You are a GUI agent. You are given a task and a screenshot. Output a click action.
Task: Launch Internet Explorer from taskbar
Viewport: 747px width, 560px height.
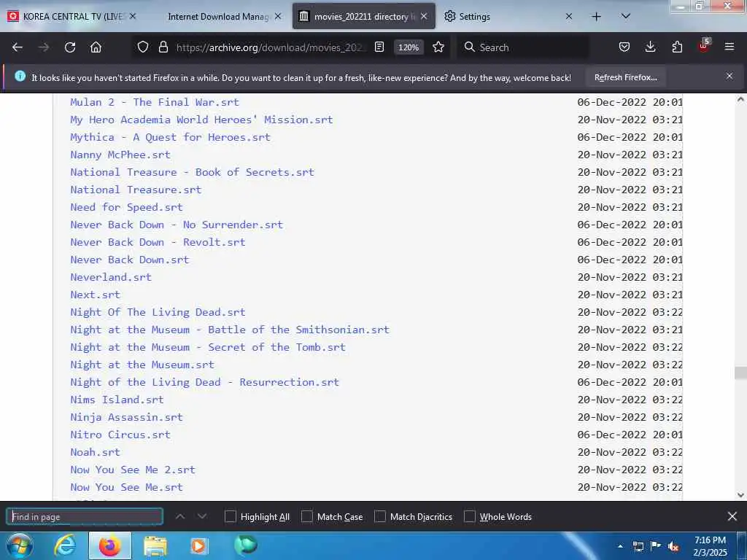click(65, 546)
